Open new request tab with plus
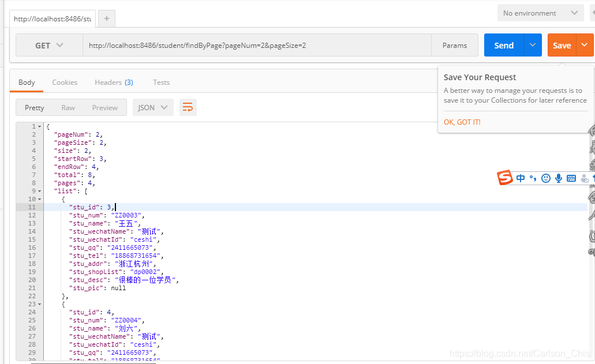The width and height of the screenshot is (595, 364). (107, 18)
